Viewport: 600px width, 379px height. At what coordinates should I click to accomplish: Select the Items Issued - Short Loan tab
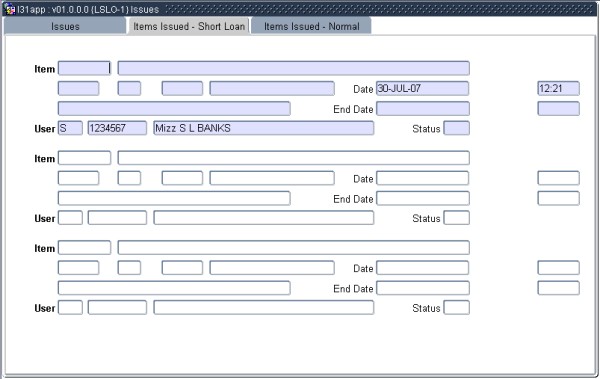(x=189, y=26)
